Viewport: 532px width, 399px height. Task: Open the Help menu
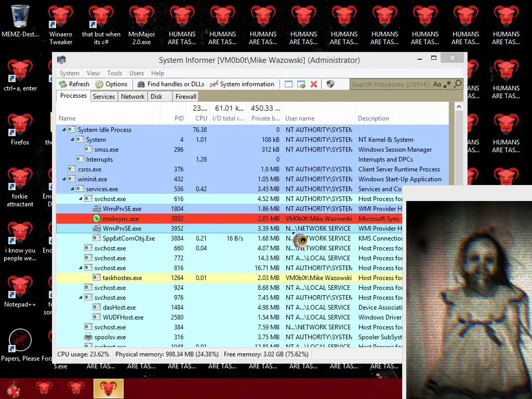click(157, 73)
